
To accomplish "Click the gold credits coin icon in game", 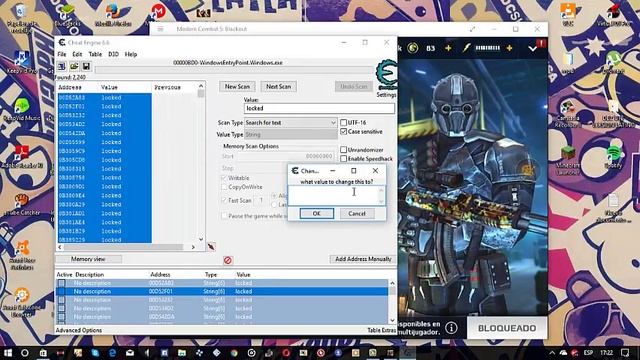I will 413,48.
